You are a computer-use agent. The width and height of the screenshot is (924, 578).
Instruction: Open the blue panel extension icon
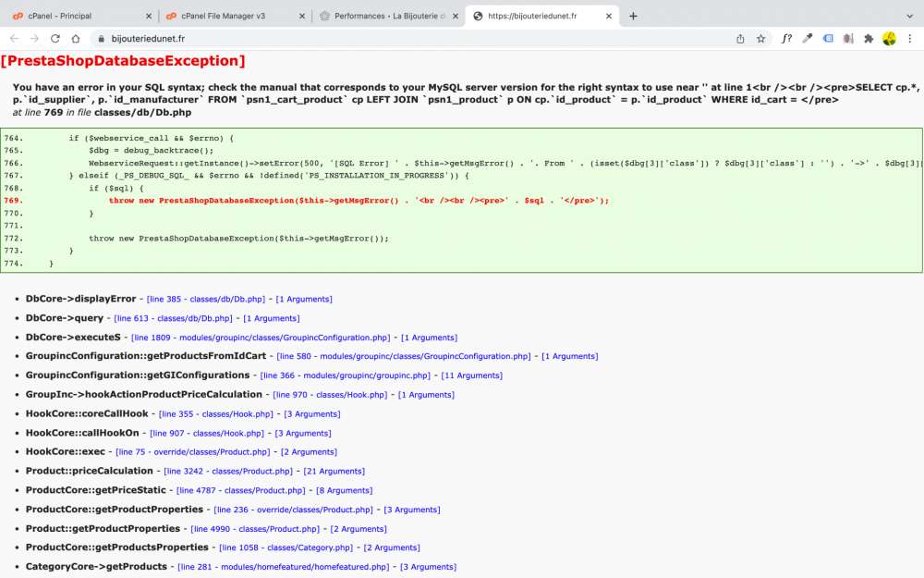[x=828, y=38]
